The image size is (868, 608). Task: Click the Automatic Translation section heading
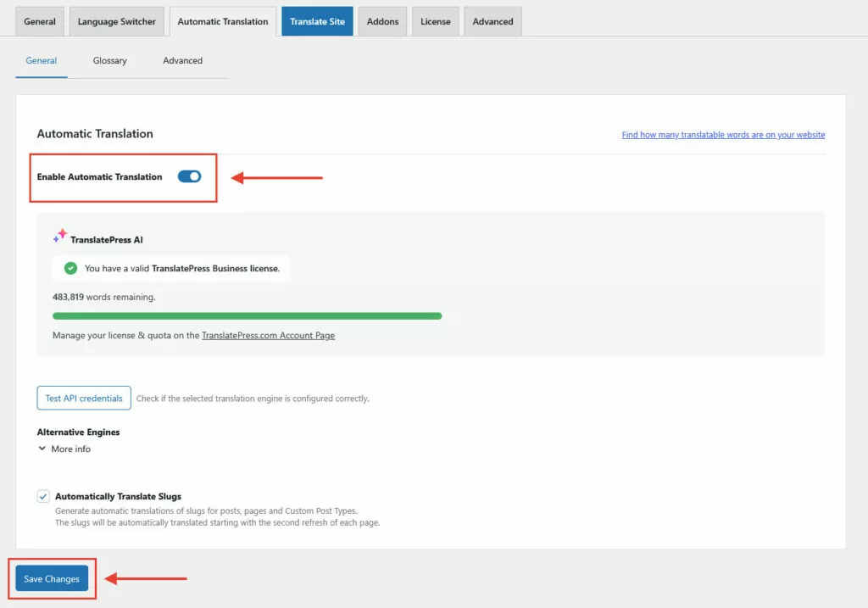coord(95,134)
